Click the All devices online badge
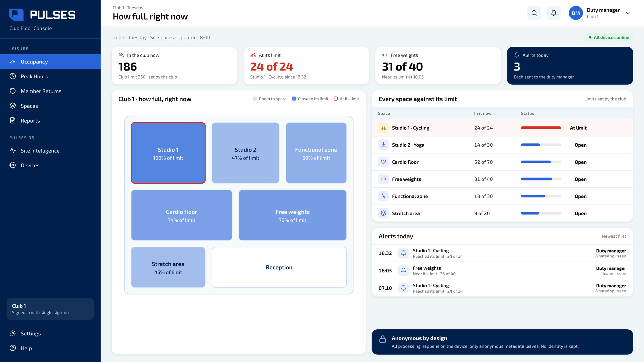This screenshot has height=362, width=644. [x=609, y=37]
